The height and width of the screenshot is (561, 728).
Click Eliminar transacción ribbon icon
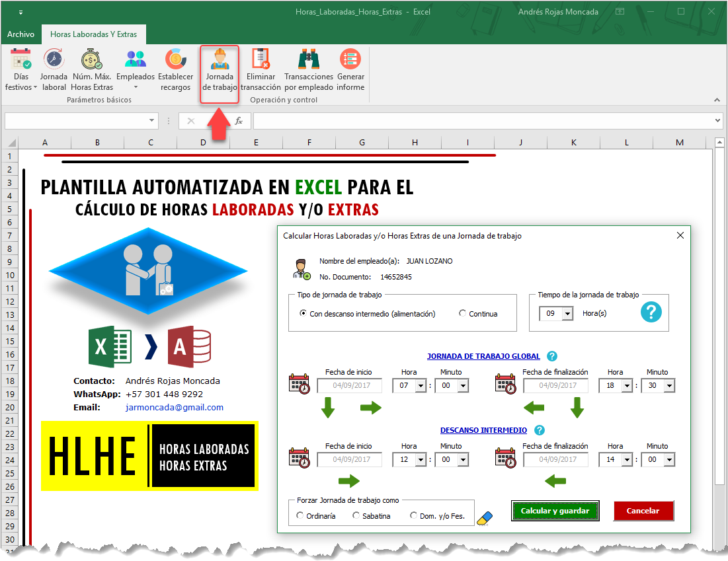click(x=261, y=59)
